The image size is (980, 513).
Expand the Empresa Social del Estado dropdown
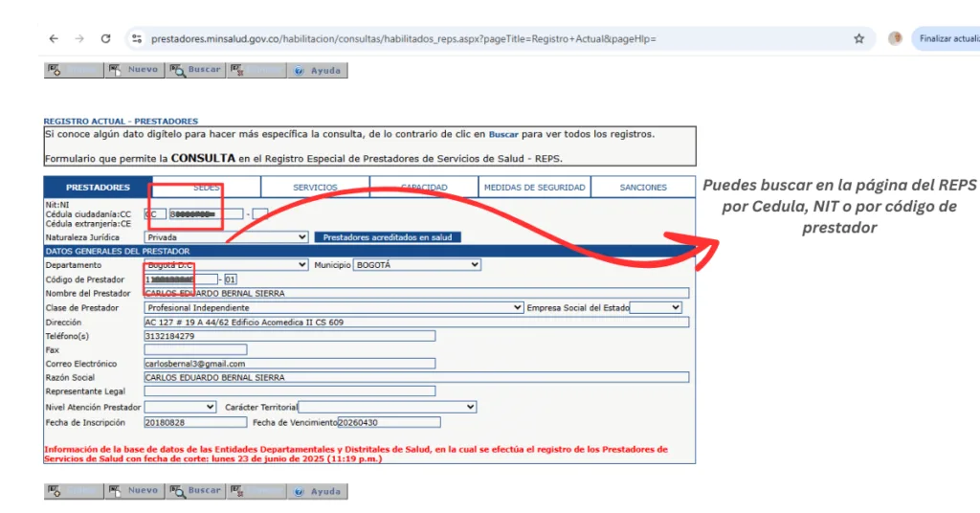(x=656, y=308)
